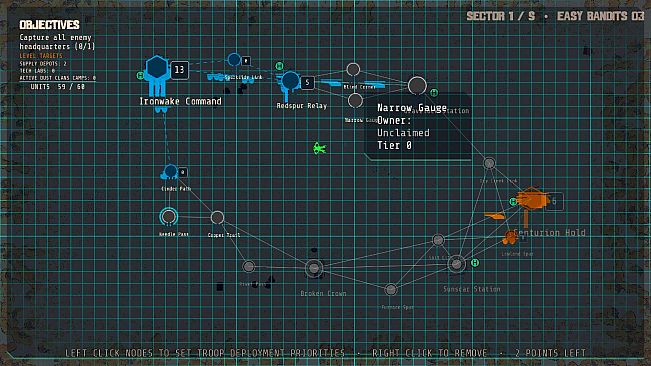Click the "Tier 0" line in the Narrow Gauge tooltip
Image resolution: width=651 pixels, height=366 pixels.
[x=394, y=145]
